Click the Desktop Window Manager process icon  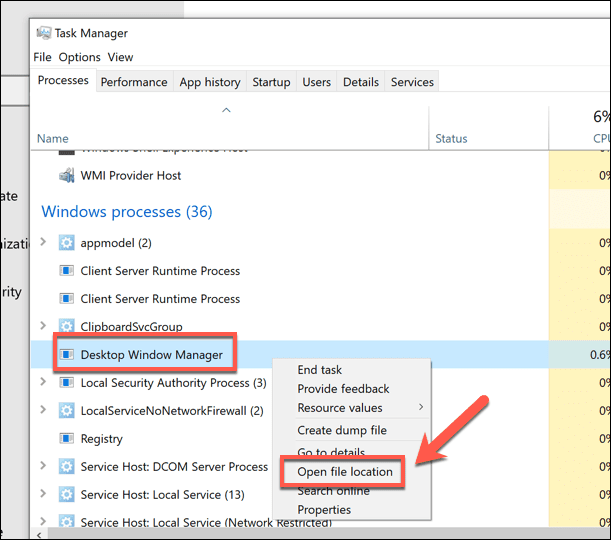(67, 355)
